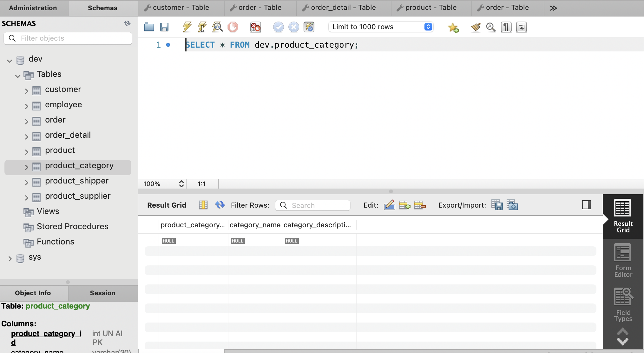Execute the statement under the cursor (lightning with cursor)
Screen dimensions: 644x353
202,27
